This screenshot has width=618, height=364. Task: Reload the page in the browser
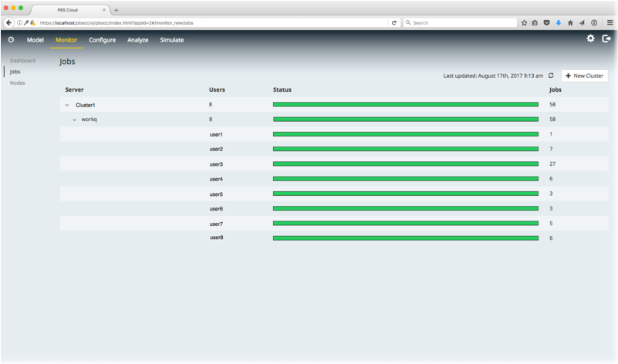[x=394, y=23]
